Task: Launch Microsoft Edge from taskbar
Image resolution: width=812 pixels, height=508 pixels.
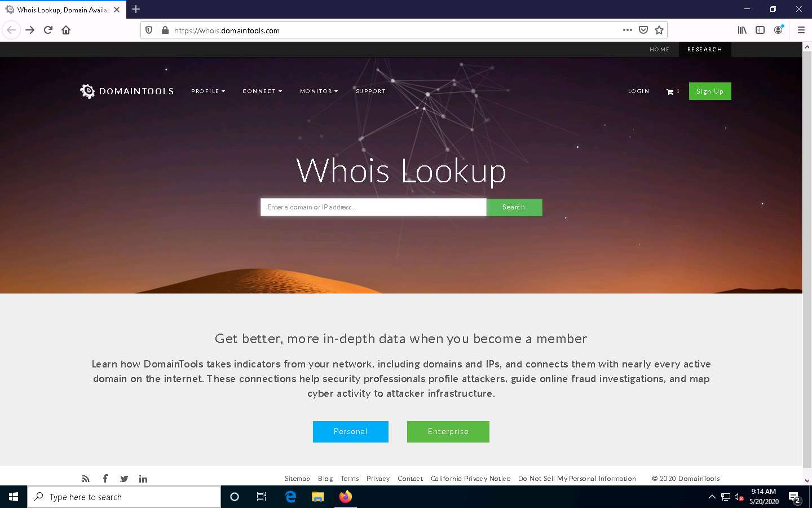Action: [x=290, y=497]
